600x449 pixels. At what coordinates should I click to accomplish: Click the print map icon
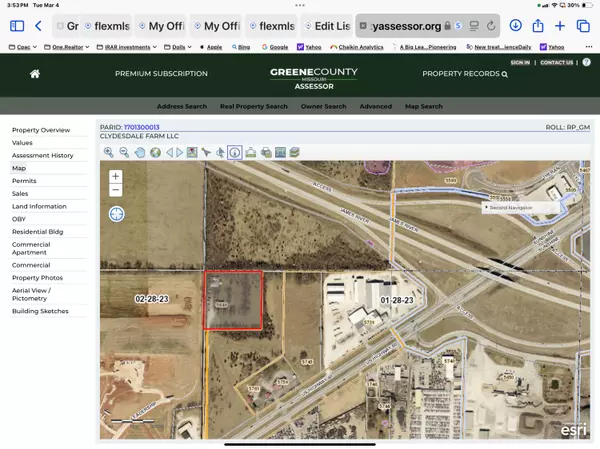coord(266,152)
